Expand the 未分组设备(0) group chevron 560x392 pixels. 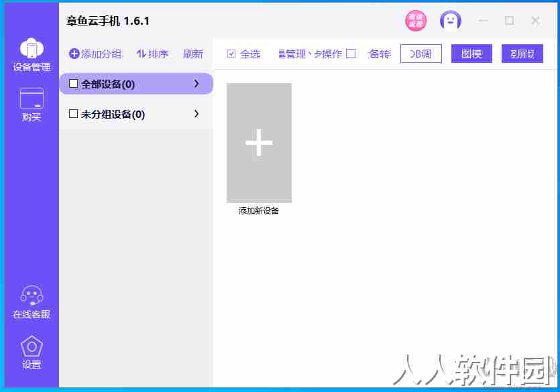tap(196, 114)
